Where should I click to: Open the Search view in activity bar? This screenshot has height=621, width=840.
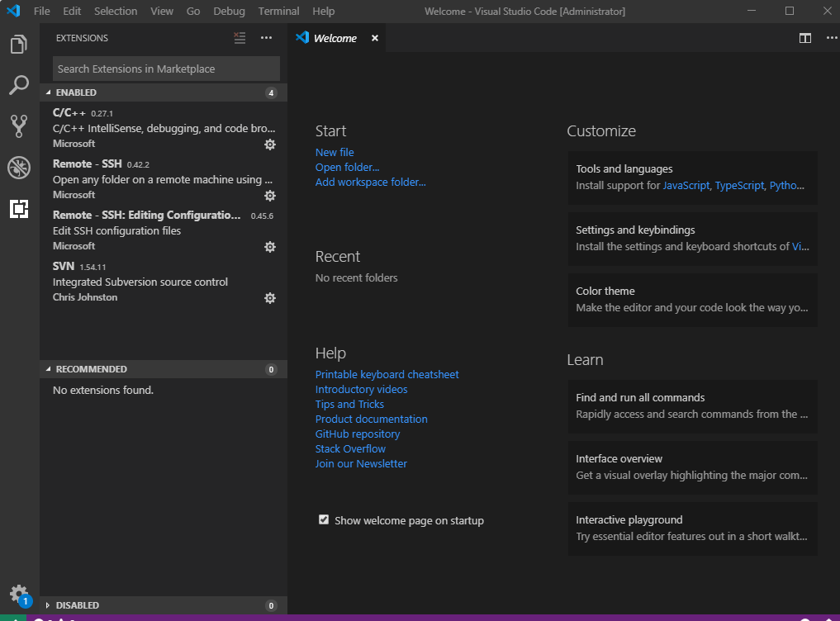click(x=19, y=85)
